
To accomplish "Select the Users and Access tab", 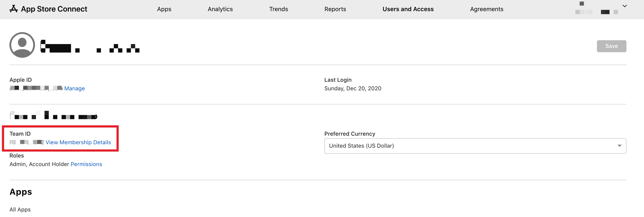I will tap(408, 9).
